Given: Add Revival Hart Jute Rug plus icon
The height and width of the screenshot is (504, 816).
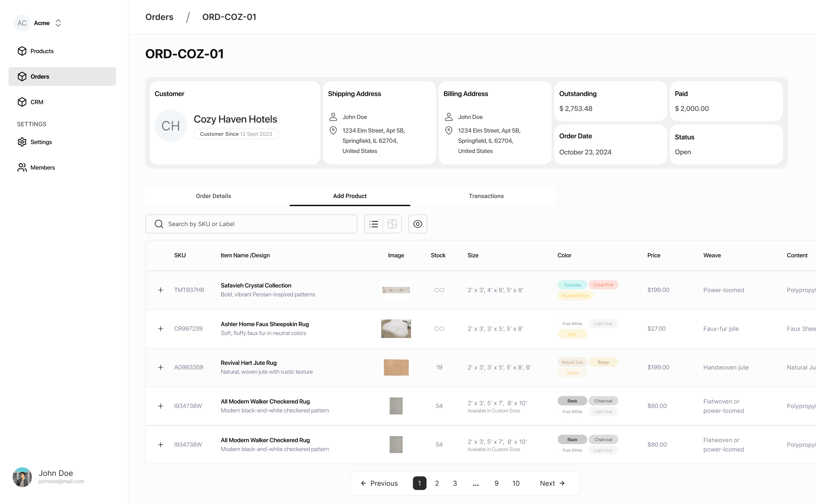Looking at the screenshot, I should pyautogui.click(x=161, y=367).
